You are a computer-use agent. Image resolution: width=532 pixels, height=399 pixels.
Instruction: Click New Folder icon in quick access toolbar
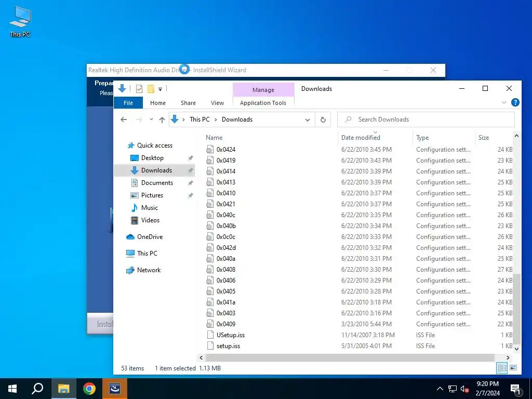(151, 89)
